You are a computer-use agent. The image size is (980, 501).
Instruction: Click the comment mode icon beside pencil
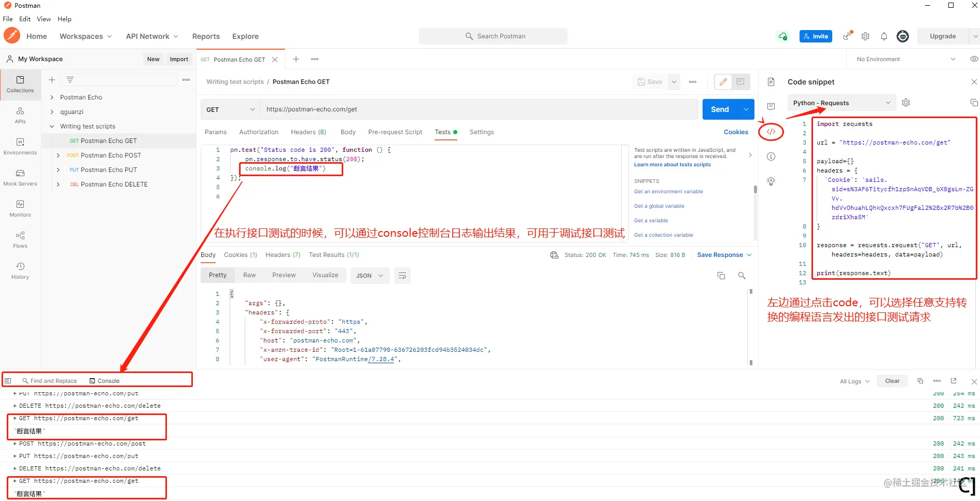[x=740, y=82]
